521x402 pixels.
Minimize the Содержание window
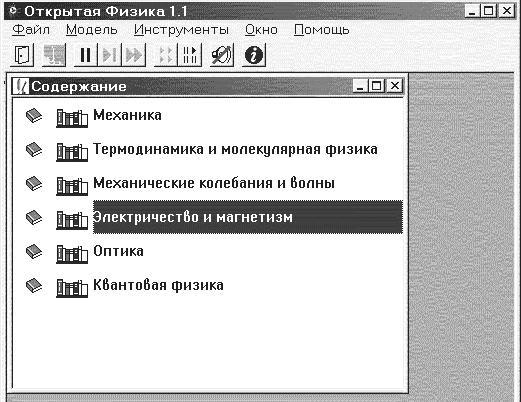pos(360,86)
